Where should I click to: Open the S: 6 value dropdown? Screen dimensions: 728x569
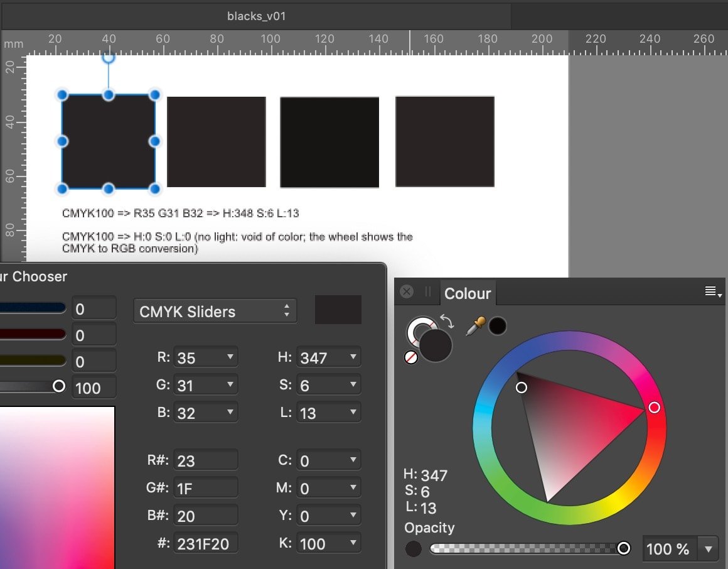[353, 384]
